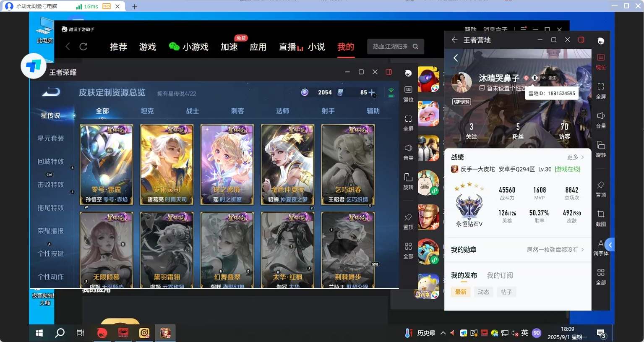This screenshot has width=644, height=342.
Task: Click plus icon next to 85 currency
Action: coord(371,92)
